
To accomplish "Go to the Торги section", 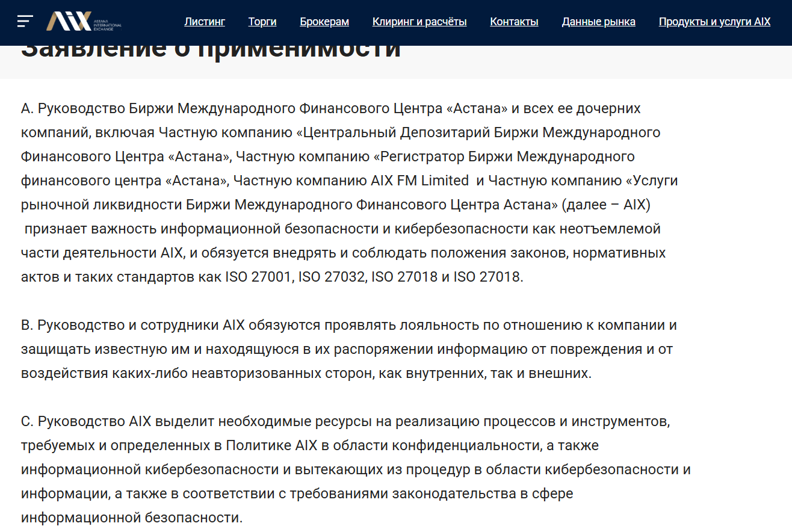I will coord(262,22).
